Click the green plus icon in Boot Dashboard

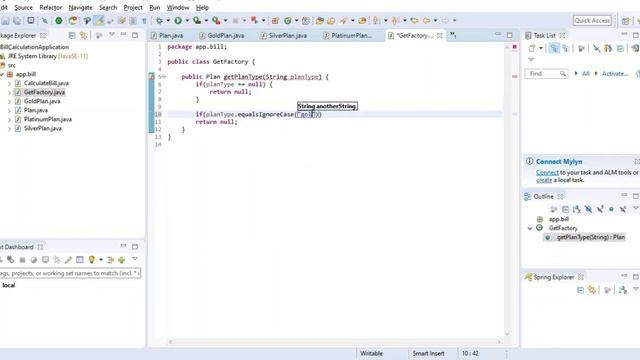[x=122, y=260]
